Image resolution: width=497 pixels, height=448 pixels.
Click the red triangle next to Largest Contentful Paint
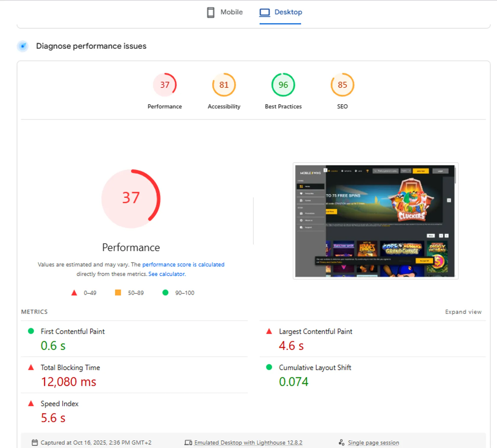point(269,332)
